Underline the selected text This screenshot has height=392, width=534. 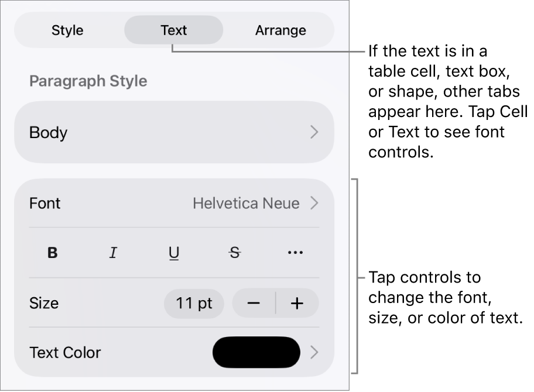[174, 252]
